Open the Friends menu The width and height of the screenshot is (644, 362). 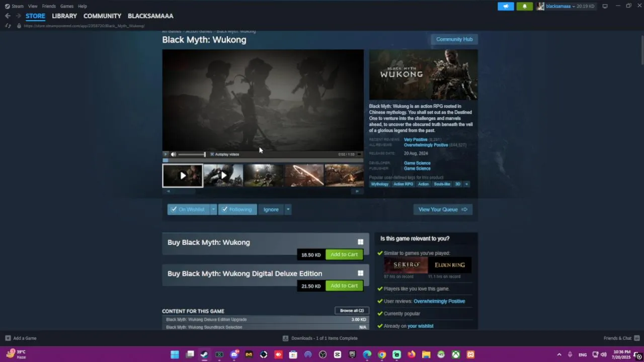[x=49, y=6]
